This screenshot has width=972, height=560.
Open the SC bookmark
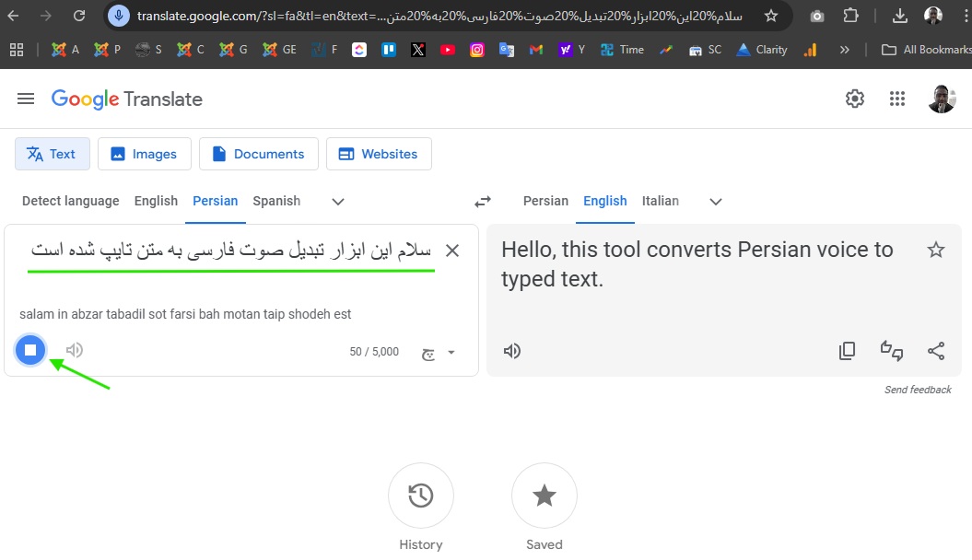[x=706, y=50]
